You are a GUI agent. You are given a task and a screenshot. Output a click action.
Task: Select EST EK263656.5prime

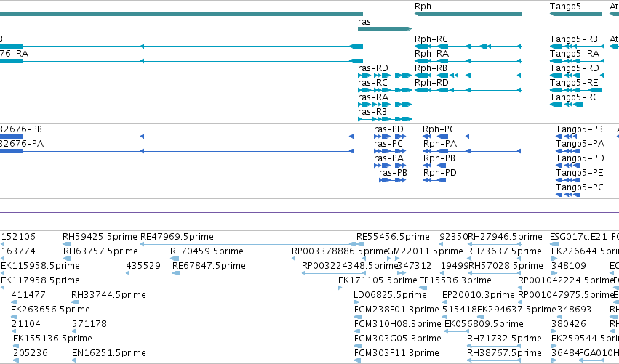coord(50,310)
